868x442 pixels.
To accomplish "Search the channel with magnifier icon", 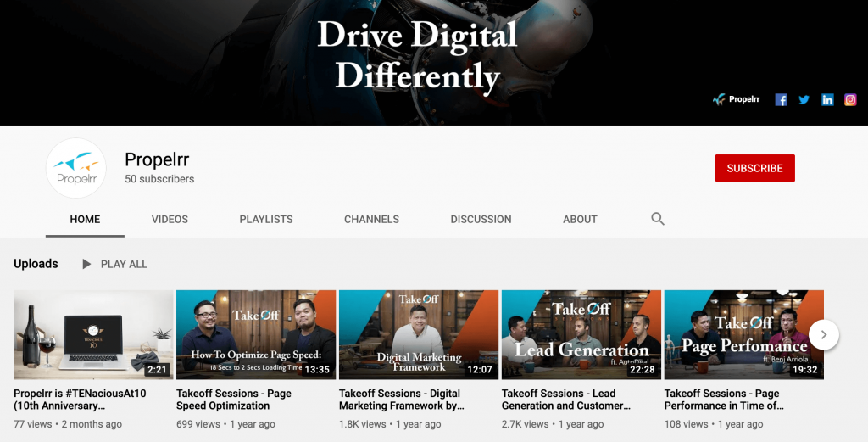I will pos(658,219).
